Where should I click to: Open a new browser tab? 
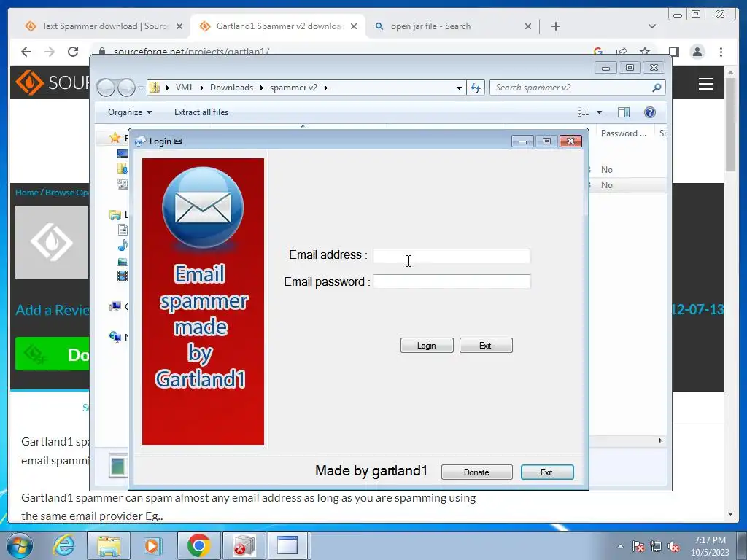coord(555,26)
